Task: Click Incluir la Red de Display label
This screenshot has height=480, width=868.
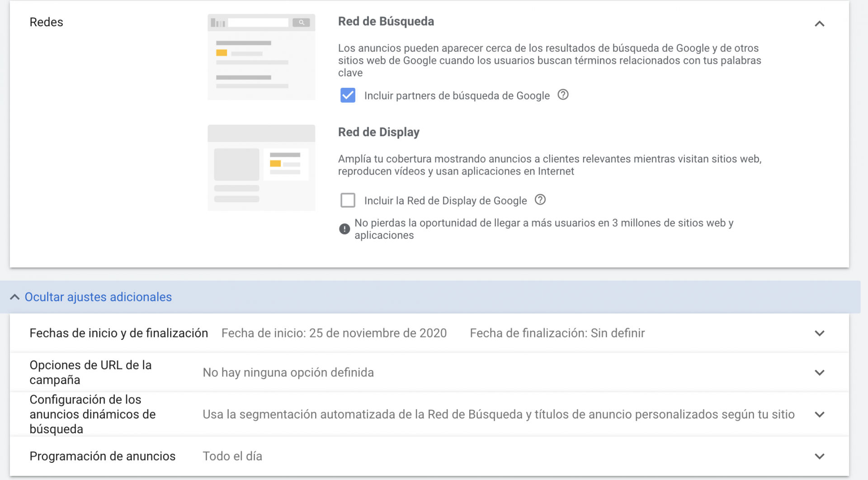Action: click(446, 200)
